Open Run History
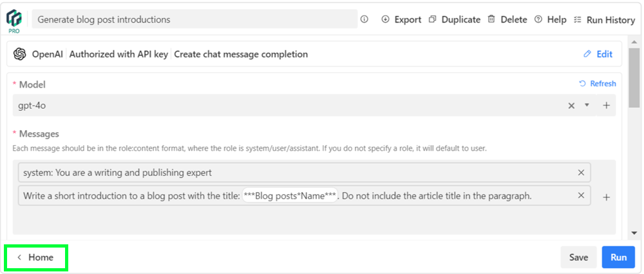This screenshot has height=274, width=644. point(604,20)
